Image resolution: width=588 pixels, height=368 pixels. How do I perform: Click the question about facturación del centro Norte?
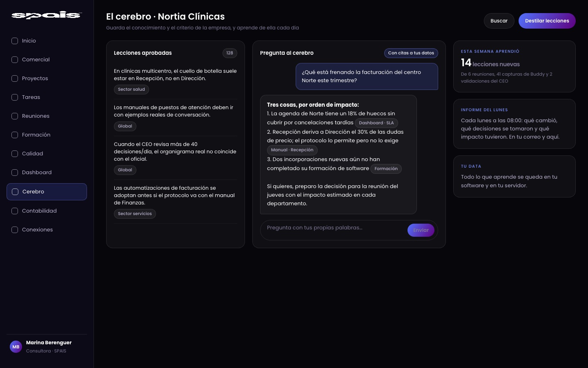click(367, 76)
